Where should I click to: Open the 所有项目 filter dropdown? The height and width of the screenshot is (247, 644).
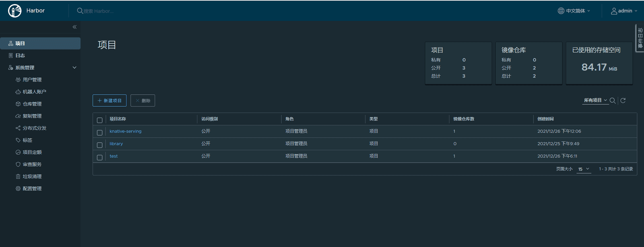(x=595, y=100)
